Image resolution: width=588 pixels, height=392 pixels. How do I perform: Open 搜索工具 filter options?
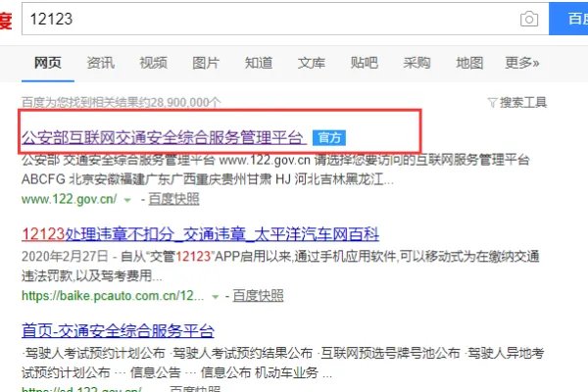(517, 102)
